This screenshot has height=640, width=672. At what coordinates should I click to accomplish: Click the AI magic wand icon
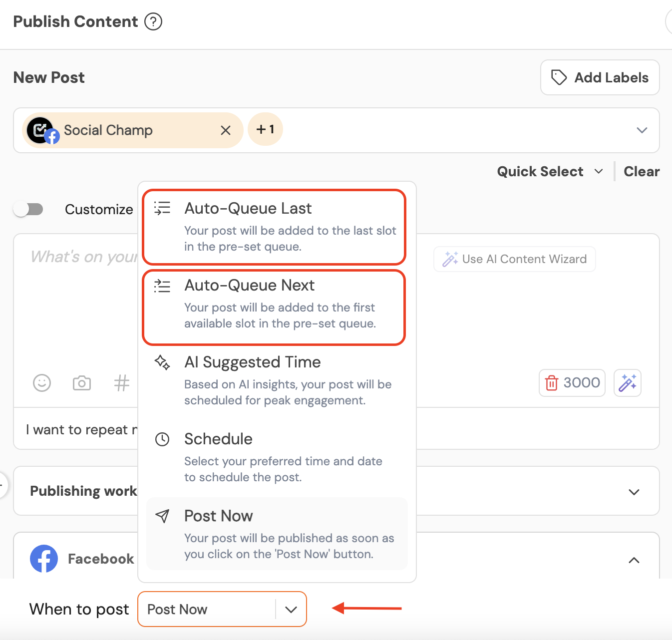click(628, 383)
